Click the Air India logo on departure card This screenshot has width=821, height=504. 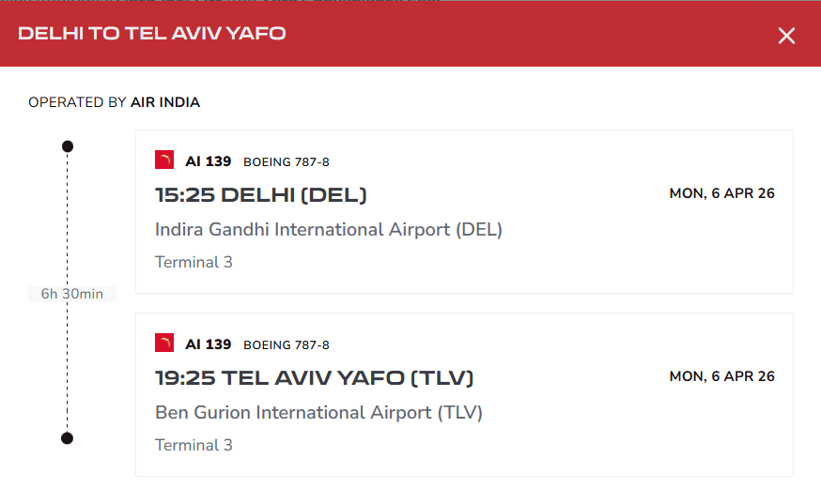164,160
